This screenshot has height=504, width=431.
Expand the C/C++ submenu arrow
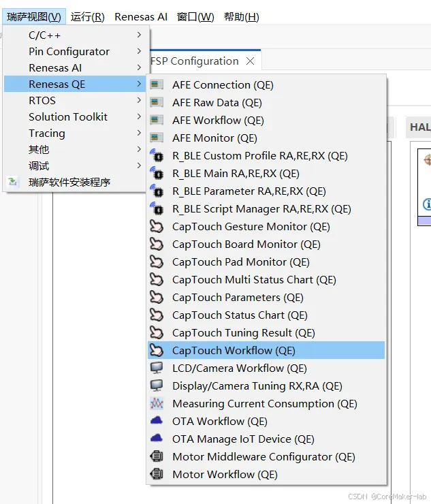tap(139, 35)
